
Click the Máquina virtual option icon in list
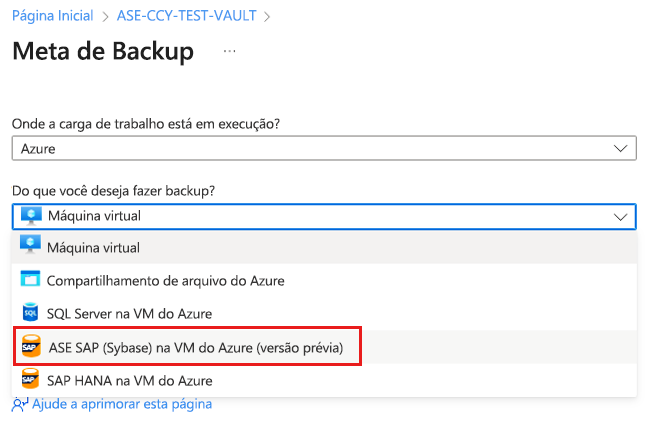point(30,247)
